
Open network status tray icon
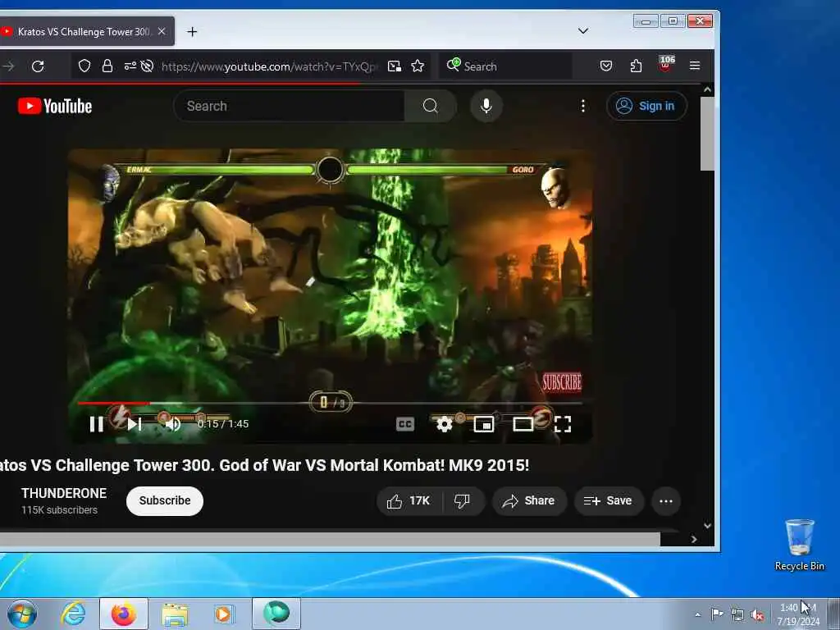[x=737, y=614]
